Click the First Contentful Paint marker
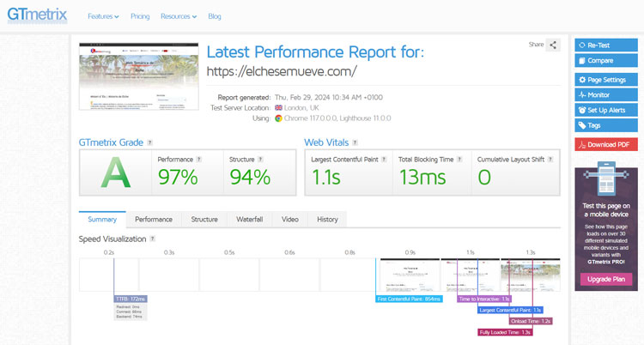 pyautogui.click(x=409, y=299)
